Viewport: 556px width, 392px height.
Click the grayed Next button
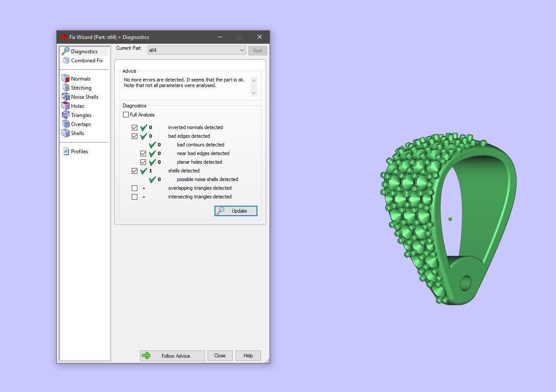[x=257, y=51]
